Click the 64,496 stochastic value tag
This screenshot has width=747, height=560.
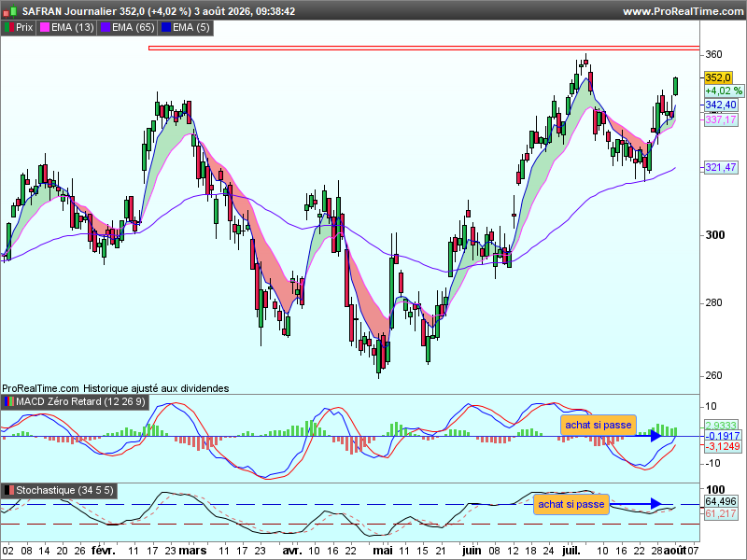(721, 501)
